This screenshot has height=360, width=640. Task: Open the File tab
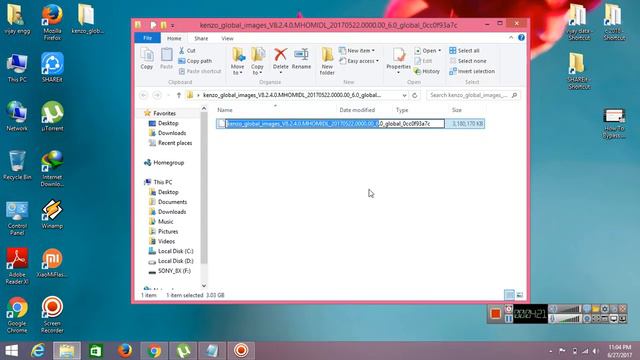point(148,38)
